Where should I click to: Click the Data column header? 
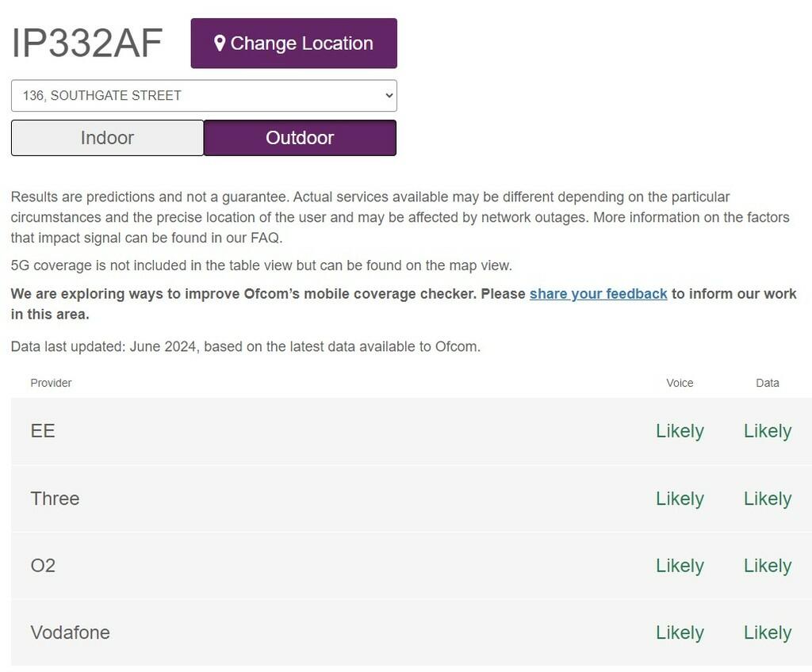point(767,383)
